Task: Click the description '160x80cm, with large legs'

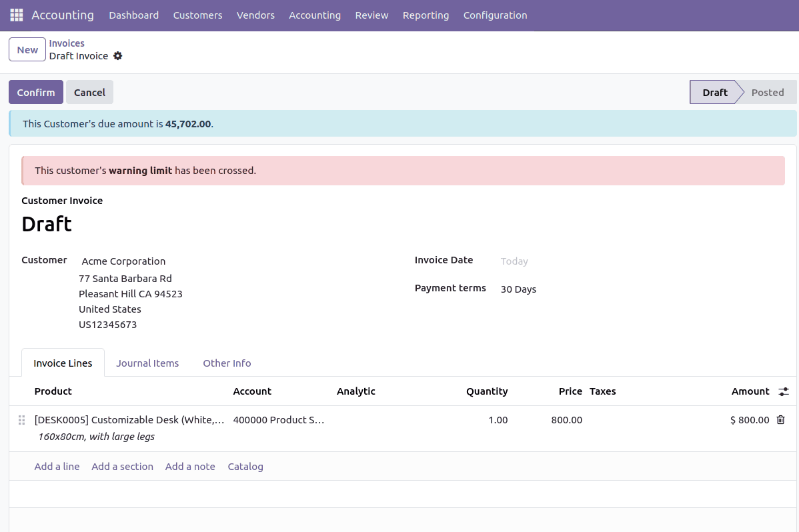Action: [x=96, y=437]
